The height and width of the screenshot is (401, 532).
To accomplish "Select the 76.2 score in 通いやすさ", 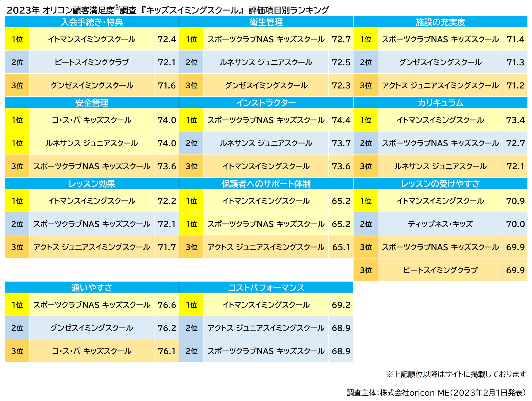I will (167, 328).
